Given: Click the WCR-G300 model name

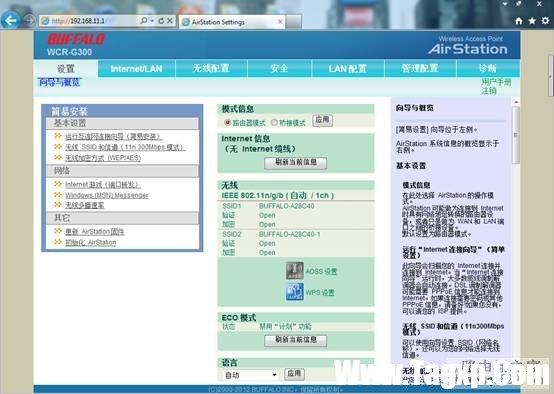Looking at the screenshot, I should [69, 52].
